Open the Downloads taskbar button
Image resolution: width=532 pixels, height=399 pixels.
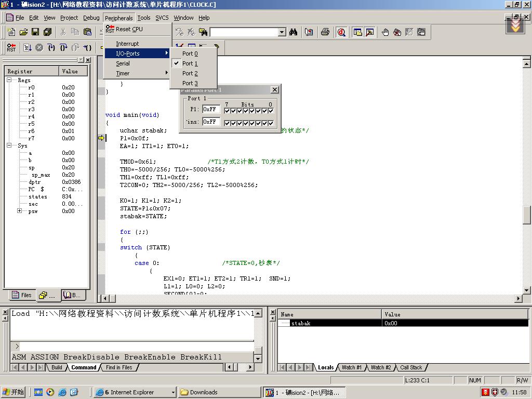[219, 392]
